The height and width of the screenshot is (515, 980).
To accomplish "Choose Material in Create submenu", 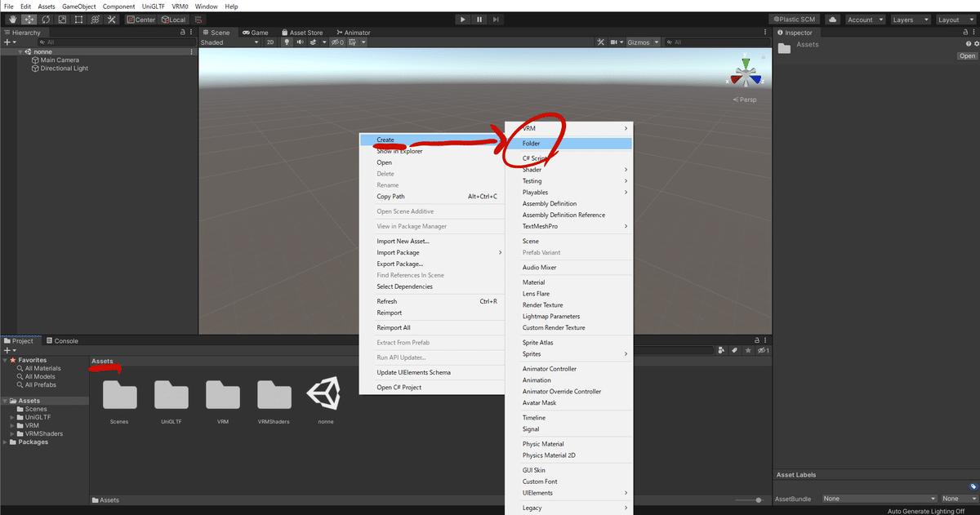I will [568, 282].
